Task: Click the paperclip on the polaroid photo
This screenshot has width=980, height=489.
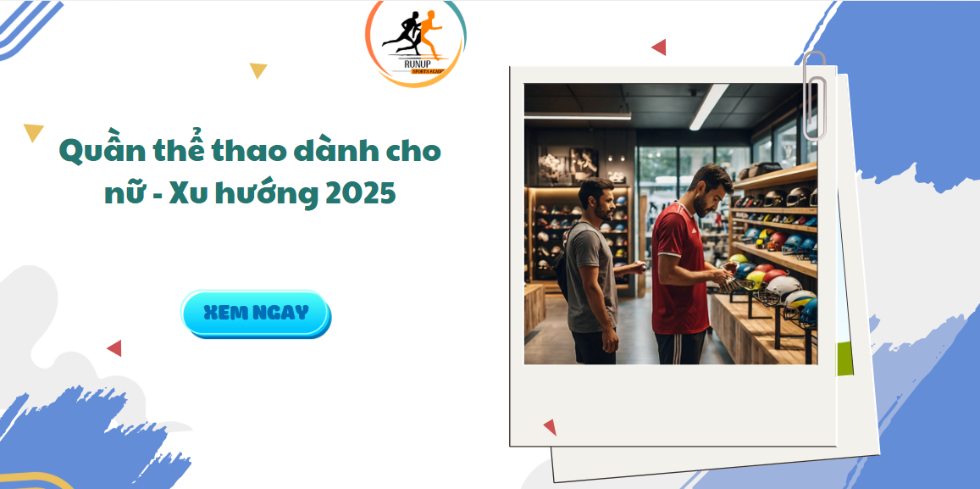Action: (814, 94)
